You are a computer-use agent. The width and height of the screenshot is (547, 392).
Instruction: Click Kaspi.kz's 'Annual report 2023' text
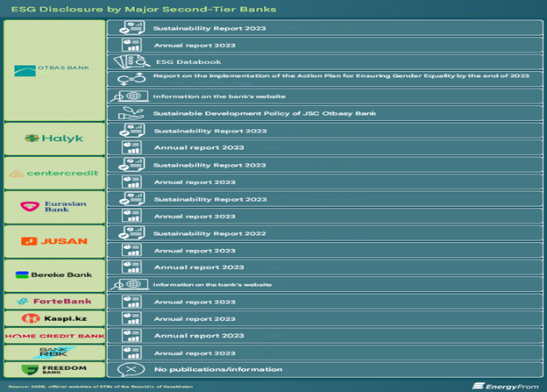195,319
